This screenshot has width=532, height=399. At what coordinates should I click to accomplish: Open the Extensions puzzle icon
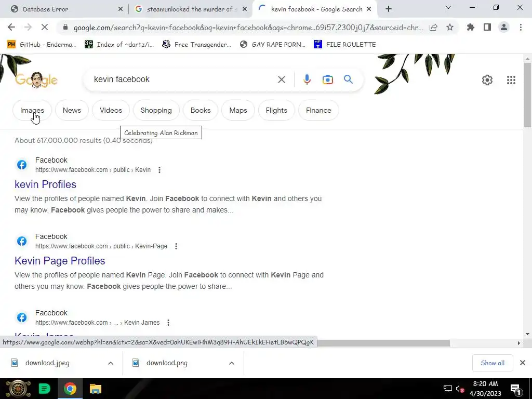(471, 27)
